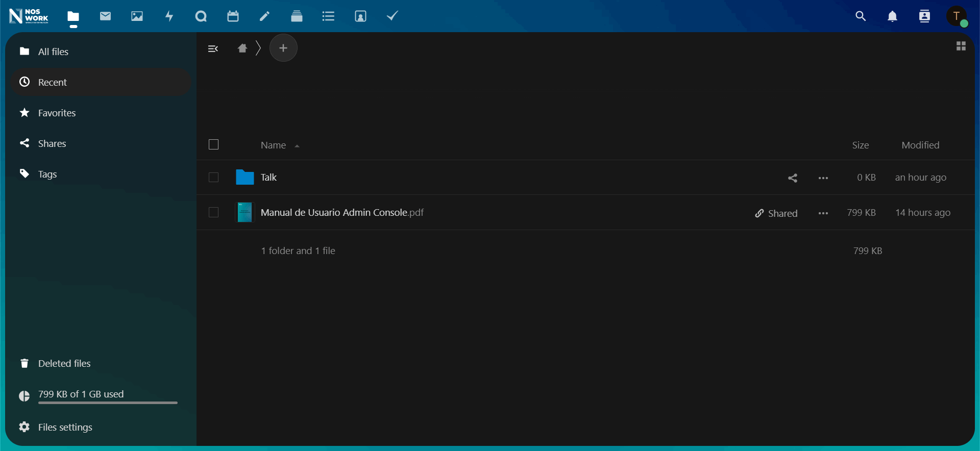
Task: Open the Contacts app icon in app bar
Action: point(360,16)
